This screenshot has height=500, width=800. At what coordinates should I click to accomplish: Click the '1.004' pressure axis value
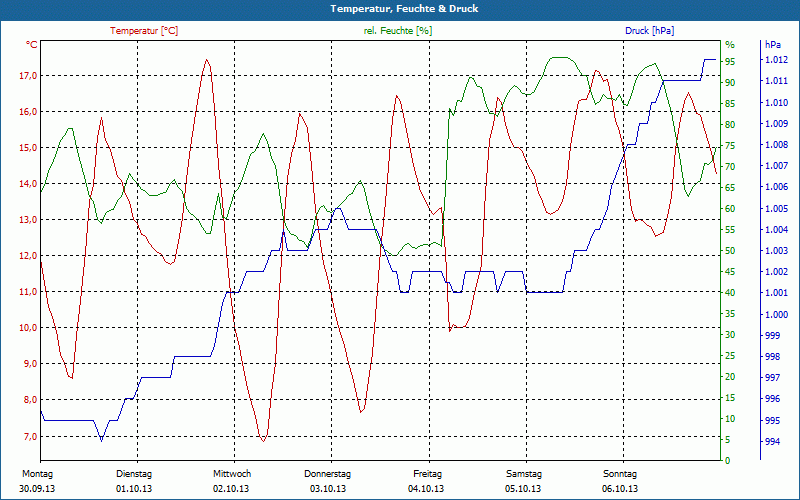[775, 230]
